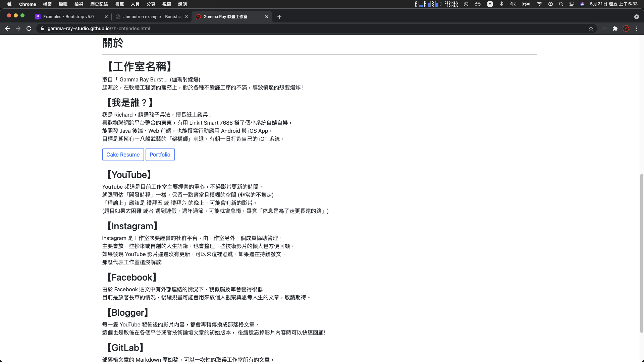
Task: Open network speed KB/s indicator
Action: click(451, 4)
